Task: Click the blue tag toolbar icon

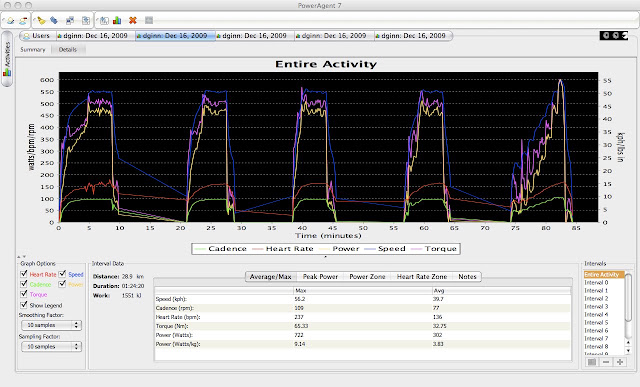Action: click(54, 20)
